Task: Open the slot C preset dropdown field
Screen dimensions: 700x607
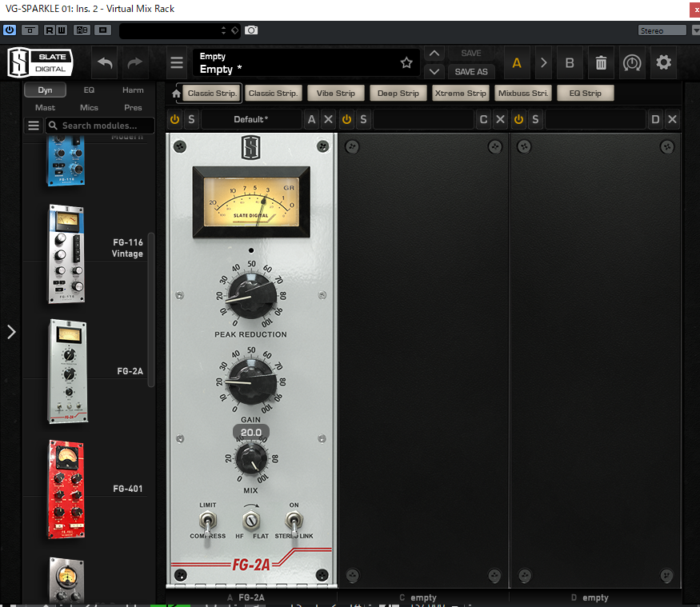Action: click(423, 120)
